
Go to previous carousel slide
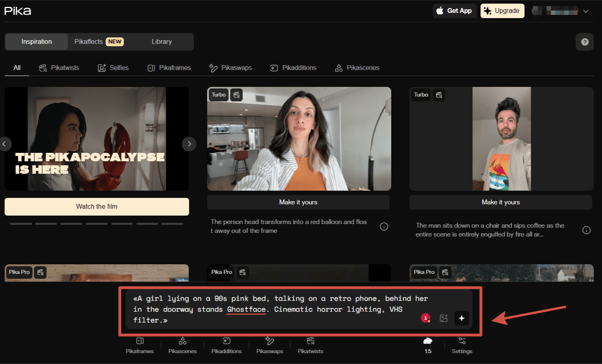coord(4,144)
